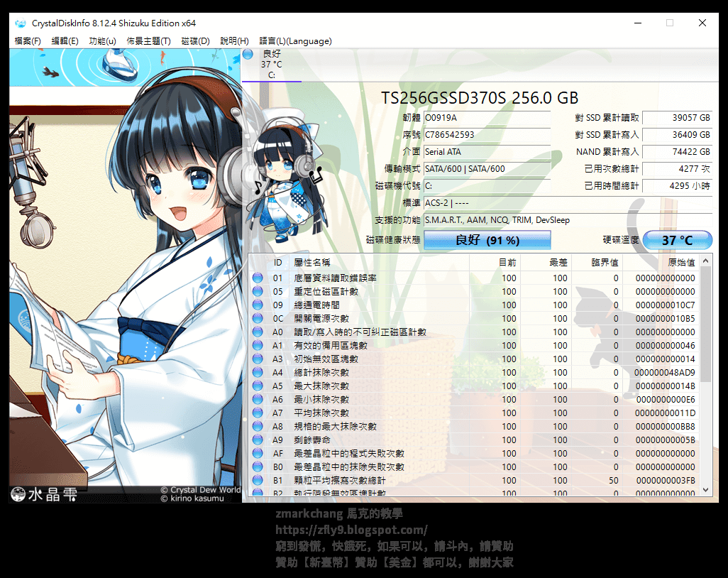Image resolution: width=728 pixels, height=578 pixels.
Task: Click the drive letter field C:
Action: [487, 186]
